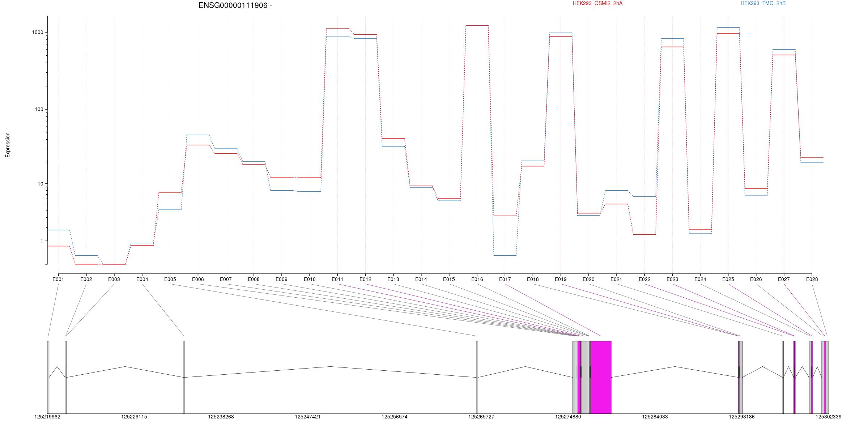This screenshot has height=434, width=868.
Task: Click exon label E007
Action: 226,279
